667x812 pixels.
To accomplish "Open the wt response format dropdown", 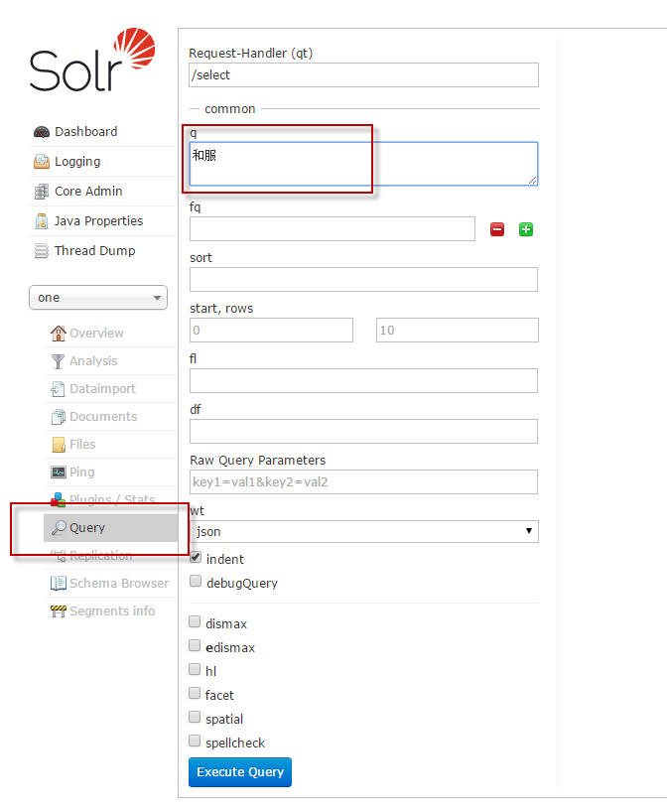I will 364,532.
